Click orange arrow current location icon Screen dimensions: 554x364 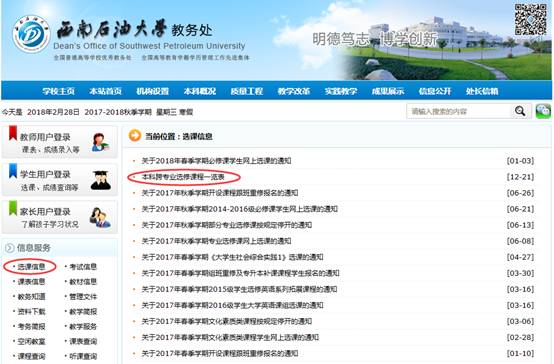[x=135, y=136]
